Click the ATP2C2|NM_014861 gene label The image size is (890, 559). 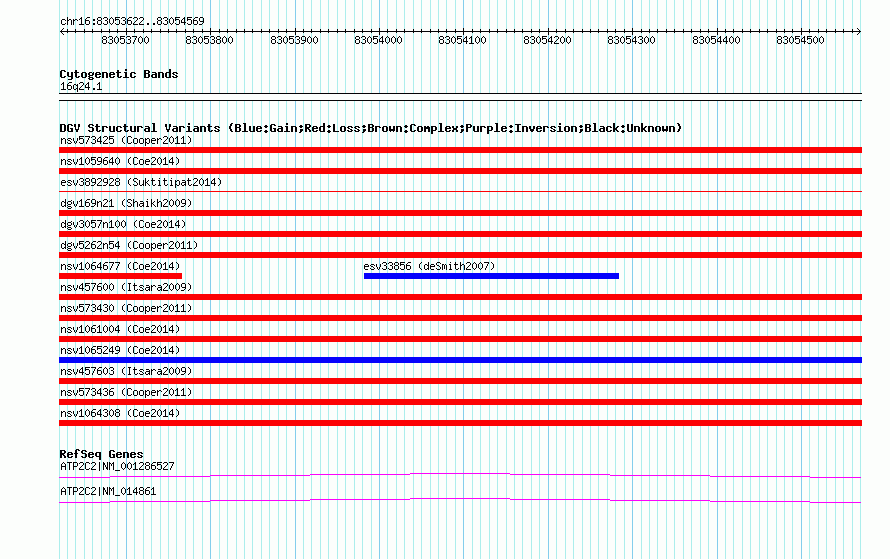coord(108,491)
